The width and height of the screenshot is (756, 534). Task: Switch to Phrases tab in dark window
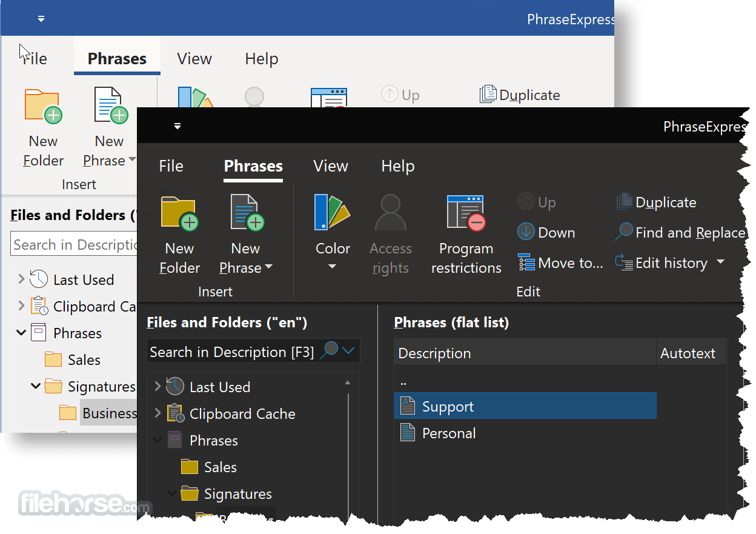tap(253, 166)
